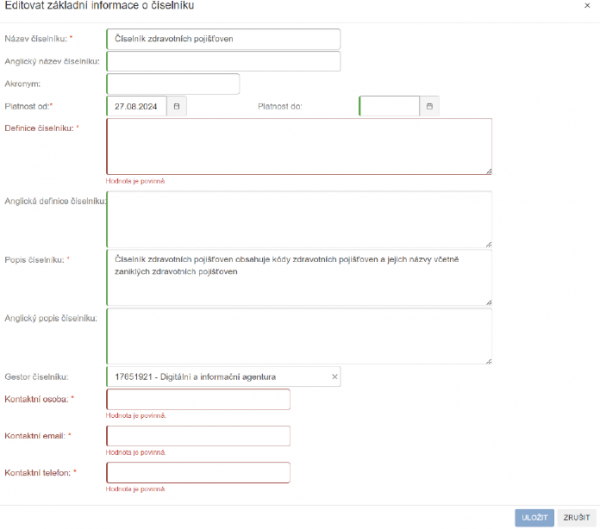
Task: Focus the Definice číselníku text area
Action: click(x=298, y=147)
